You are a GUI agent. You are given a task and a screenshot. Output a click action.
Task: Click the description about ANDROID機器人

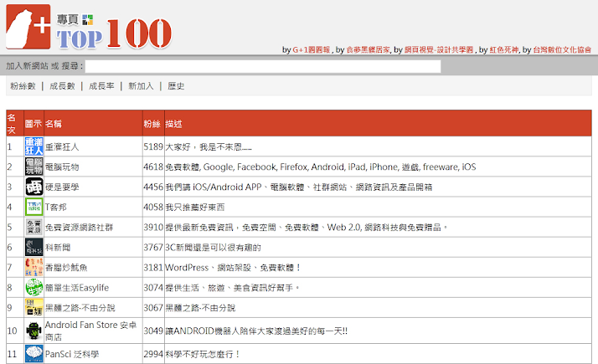[256, 331]
